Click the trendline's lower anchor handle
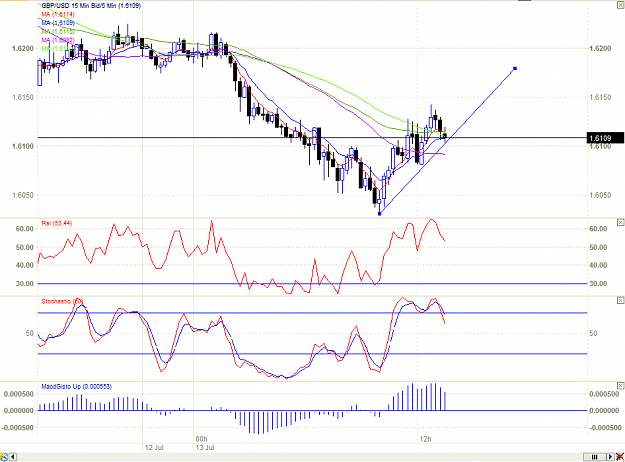 (379, 214)
